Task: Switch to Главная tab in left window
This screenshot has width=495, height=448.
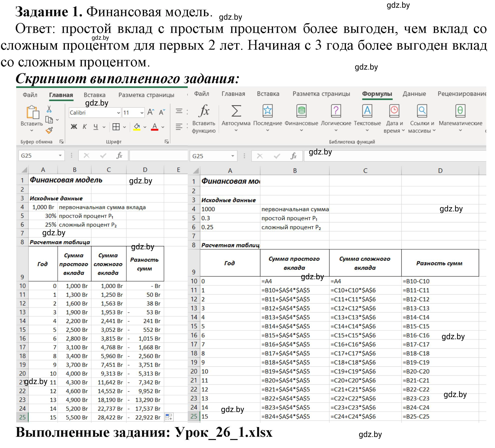Action: 61,95
